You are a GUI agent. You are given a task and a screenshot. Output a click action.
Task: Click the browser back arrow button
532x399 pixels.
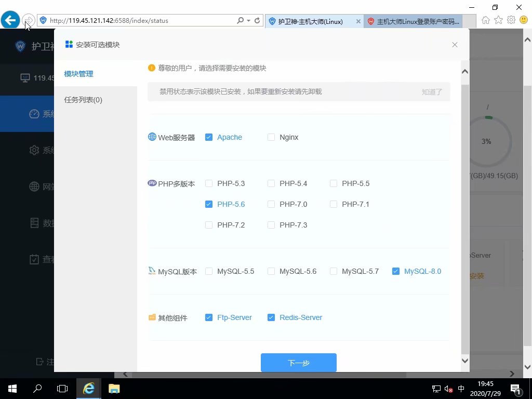click(x=10, y=20)
